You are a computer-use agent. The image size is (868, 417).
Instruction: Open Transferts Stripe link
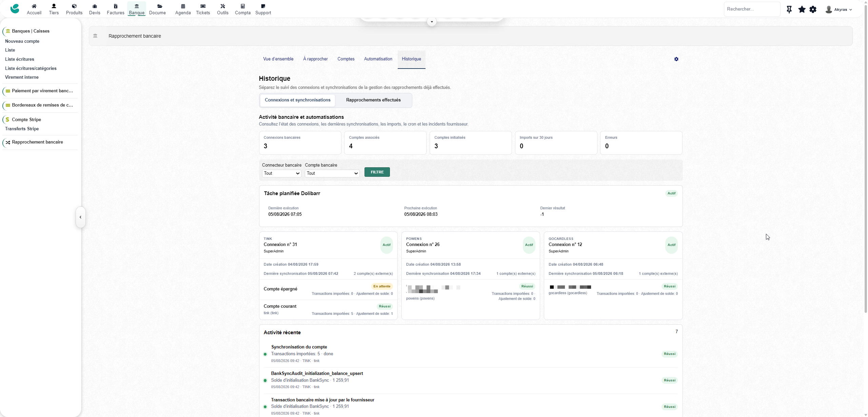pyautogui.click(x=22, y=129)
